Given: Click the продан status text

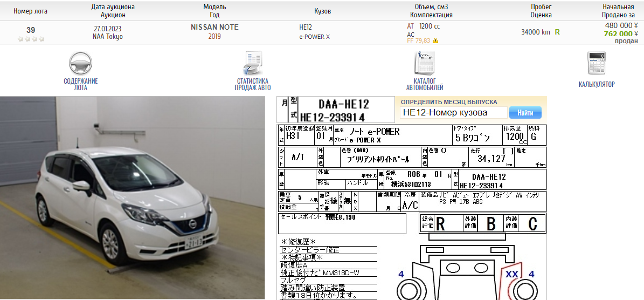Looking at the screenshot, I should coord(626,40).
